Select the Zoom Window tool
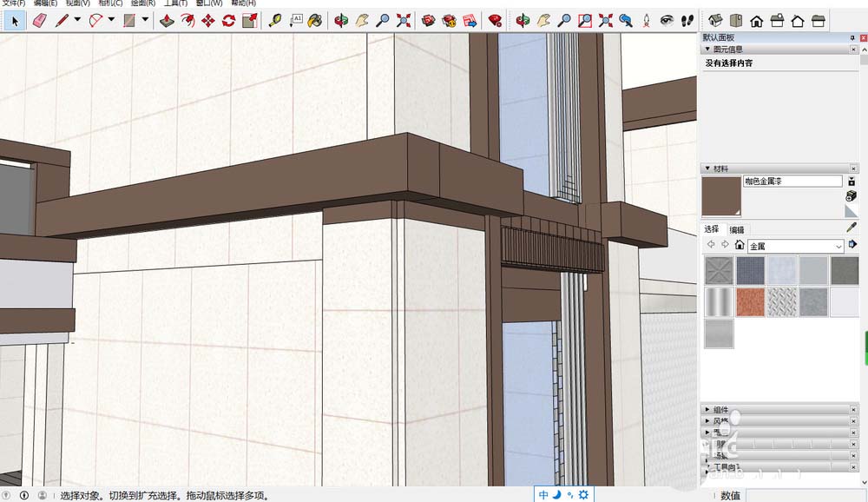 tap(584, 21)
